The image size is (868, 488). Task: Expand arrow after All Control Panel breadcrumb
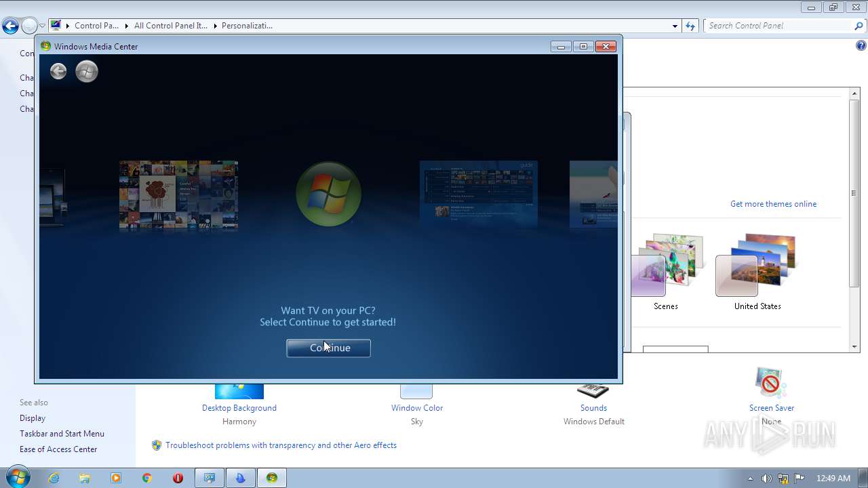215,26
